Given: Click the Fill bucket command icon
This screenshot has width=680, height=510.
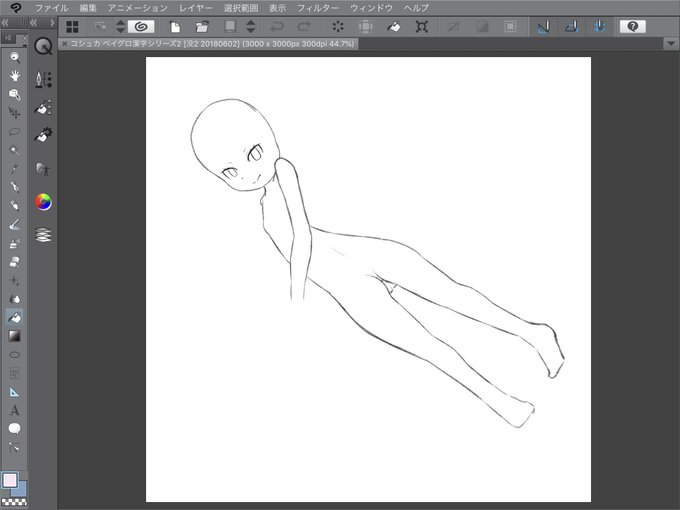Looking at the screenshot, I should coord(394,27).
